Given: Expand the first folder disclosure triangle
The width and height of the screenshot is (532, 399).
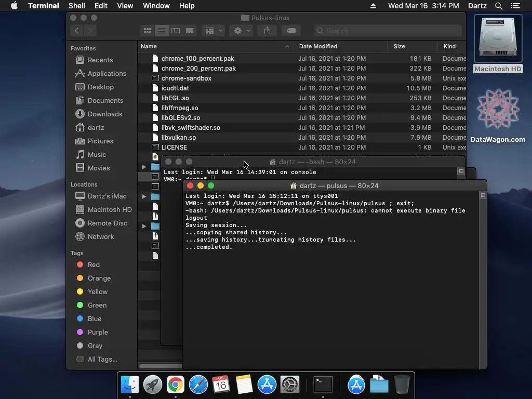Looking at the screenshot, I should [x=144, y=167].
